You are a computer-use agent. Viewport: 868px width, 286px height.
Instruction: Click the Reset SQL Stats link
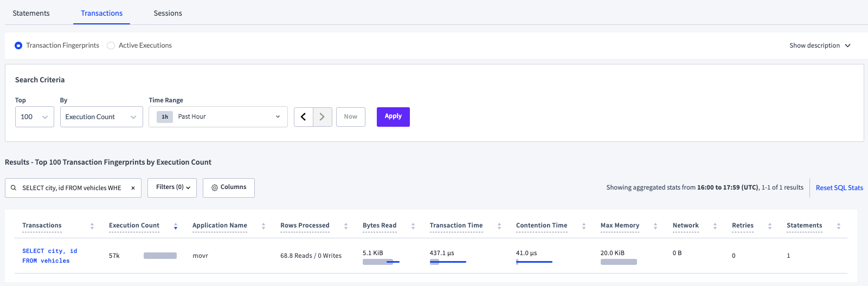[x=839, y=188]
